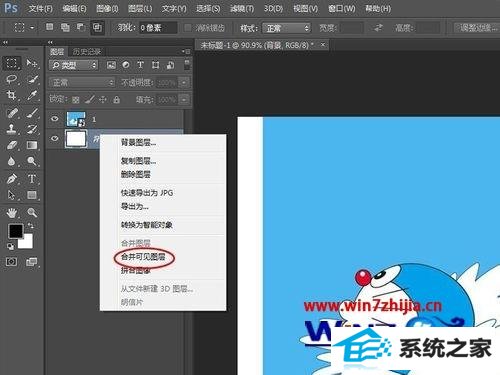Viewport: 500px width, 375px height.
Task: Open the 文件(F) menu
Action: [40, 8]
